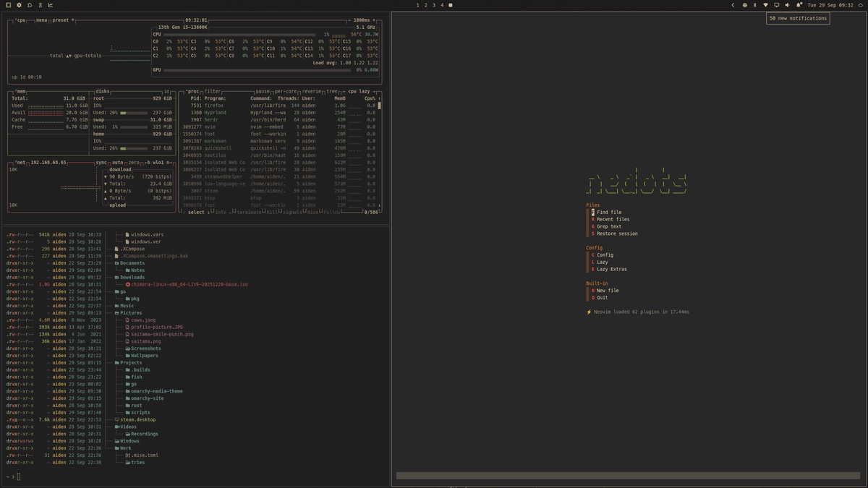This screenshot has height=488, width=868.
Task: Click the volume speaker icon in tray
Action: point(788,5)
